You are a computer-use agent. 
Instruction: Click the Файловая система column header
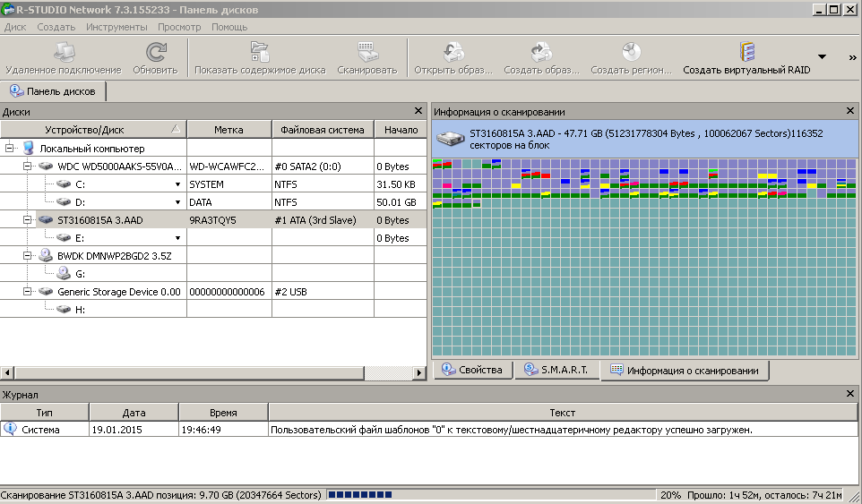[323, 130]
